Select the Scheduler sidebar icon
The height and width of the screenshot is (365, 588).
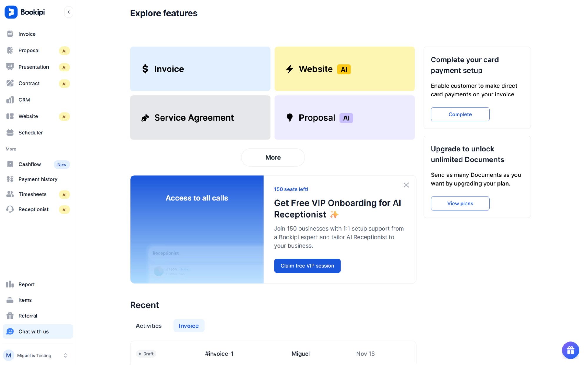[x=10, y=133]
